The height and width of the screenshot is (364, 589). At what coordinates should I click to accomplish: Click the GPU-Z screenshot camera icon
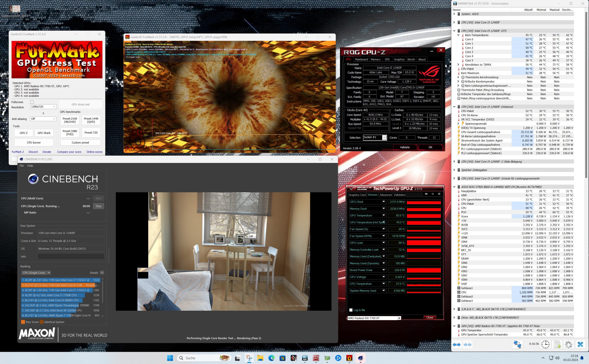tap(426, 194)
